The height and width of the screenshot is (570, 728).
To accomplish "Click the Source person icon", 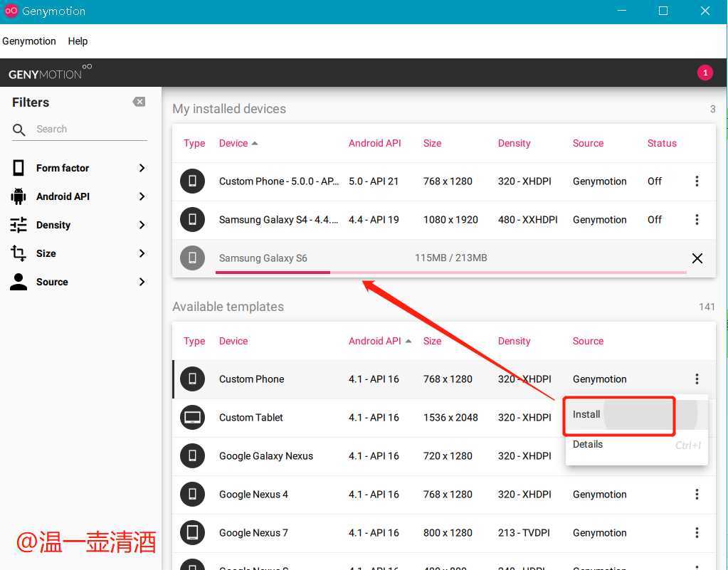I will coord(19,282).
